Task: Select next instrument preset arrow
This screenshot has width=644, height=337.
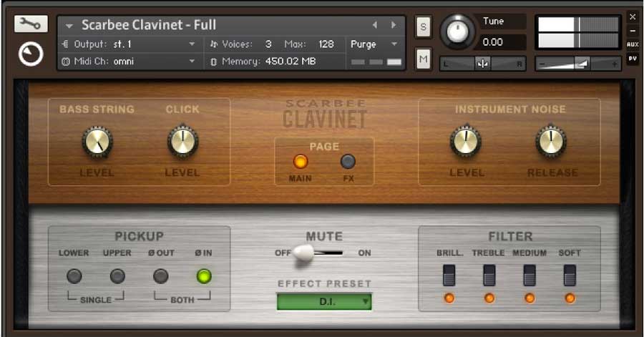Action: (x=394, y=25)
